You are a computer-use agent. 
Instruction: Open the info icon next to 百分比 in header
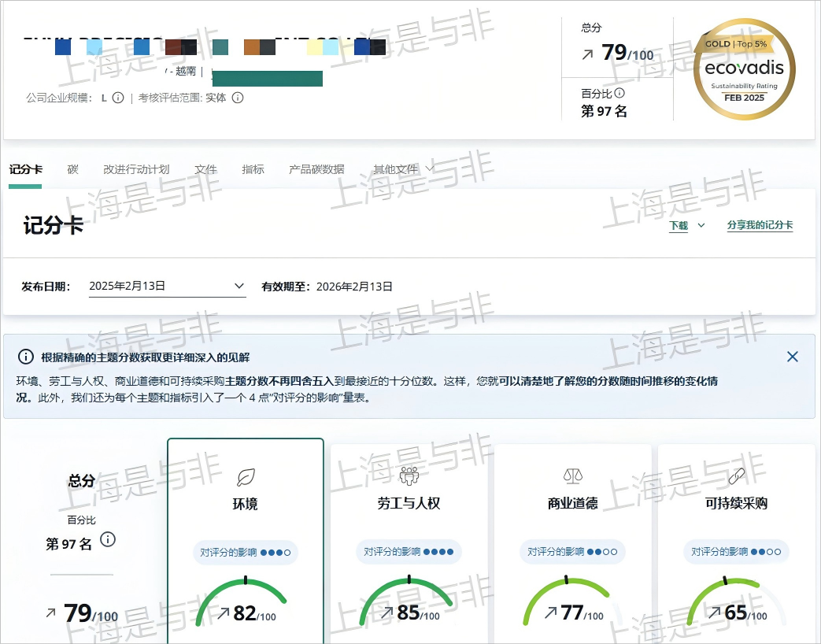click(619, 93)
